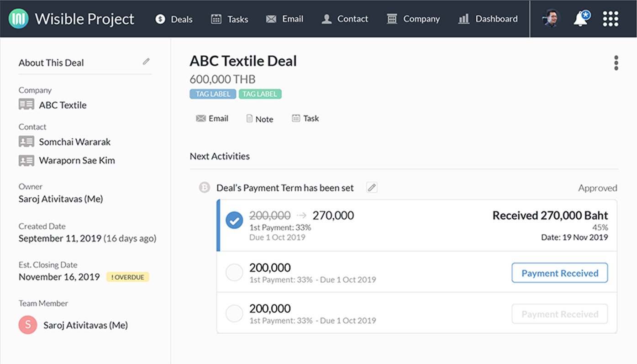Uncheck the 270,000 received payment circle
This screenshot has width=637, height=364.
234,221
